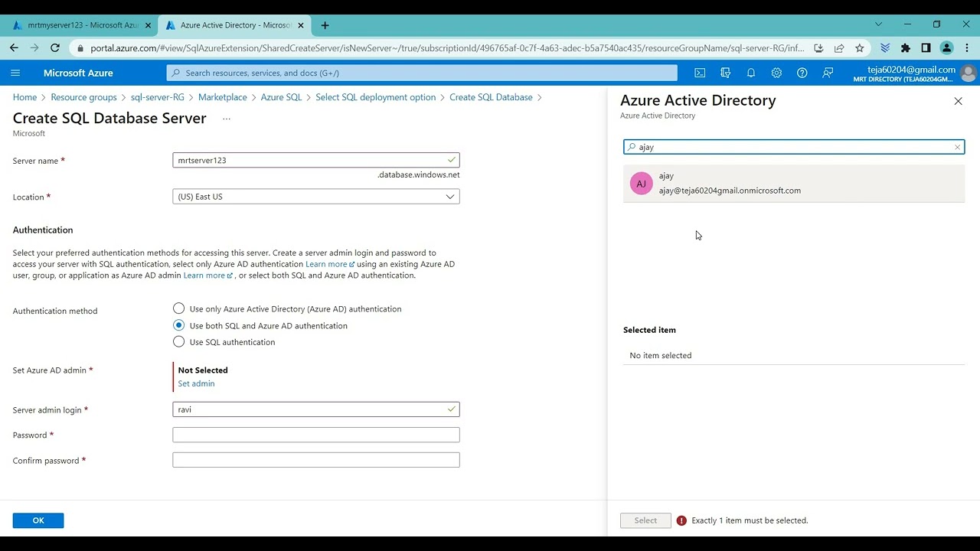The image size is (980, 551).
Task: Open Azure SQL breadcrumb
Action: pyautogui.click(x=282, y=97)
